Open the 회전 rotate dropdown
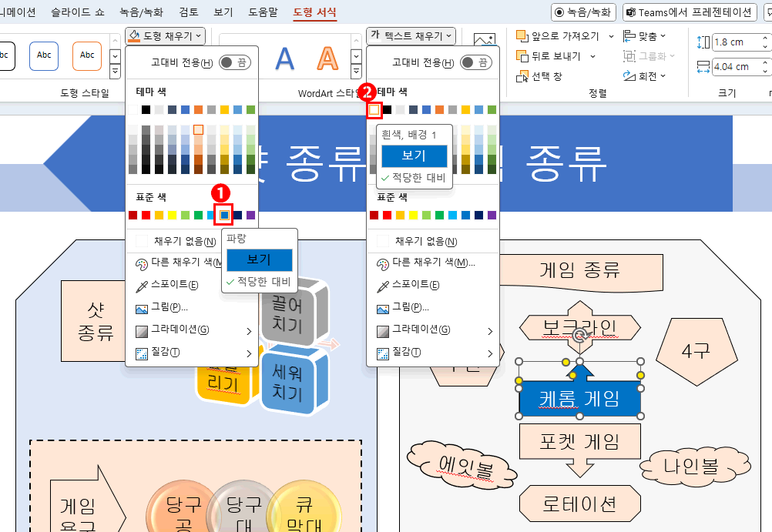This screenshot has height=532, width=772. click(644, 76)
